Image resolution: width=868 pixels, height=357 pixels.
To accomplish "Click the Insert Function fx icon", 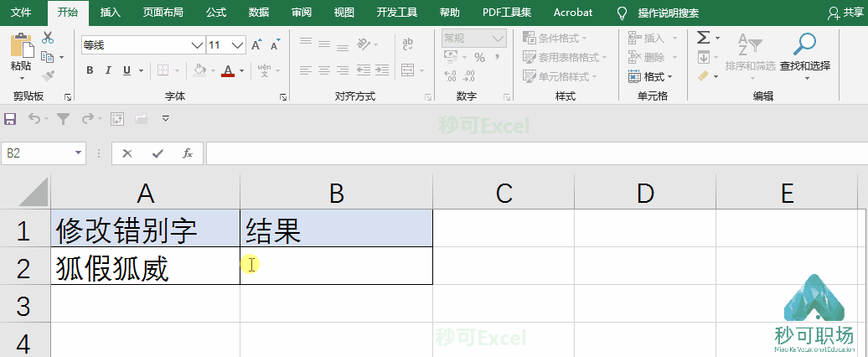I will 188,153.
